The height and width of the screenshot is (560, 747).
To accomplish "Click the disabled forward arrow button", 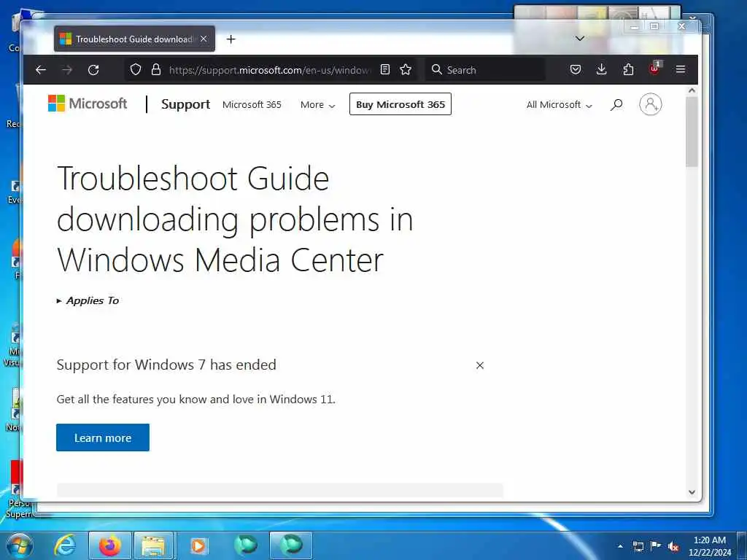I will tap(67, 70).
